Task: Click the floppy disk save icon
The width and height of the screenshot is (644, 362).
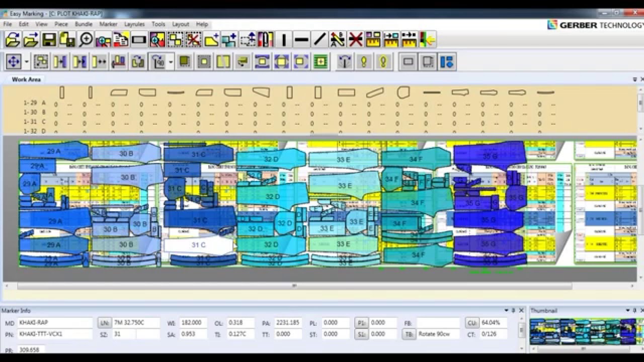Action: [x=49, y=39]
